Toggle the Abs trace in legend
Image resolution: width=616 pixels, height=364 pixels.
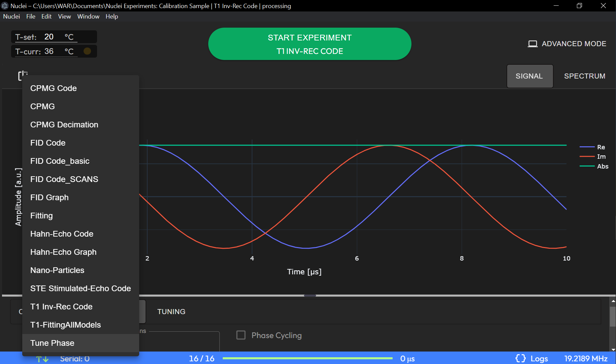pos(594,166)
